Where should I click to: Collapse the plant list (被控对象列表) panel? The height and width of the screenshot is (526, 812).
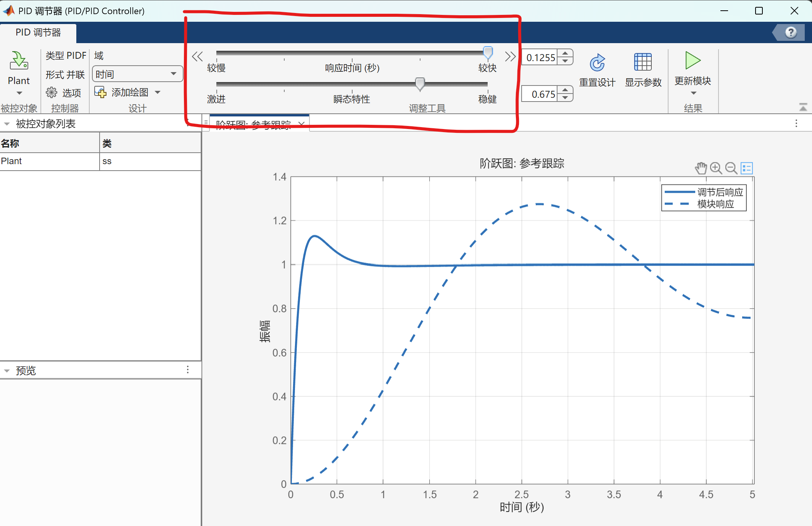(x=7, y=124)
